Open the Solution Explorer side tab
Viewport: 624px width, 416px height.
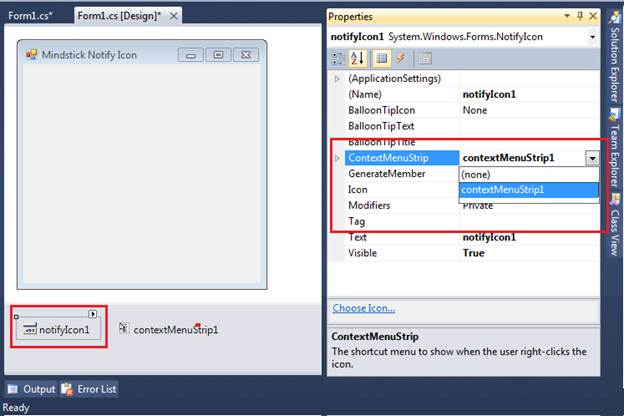coord(615,58)
